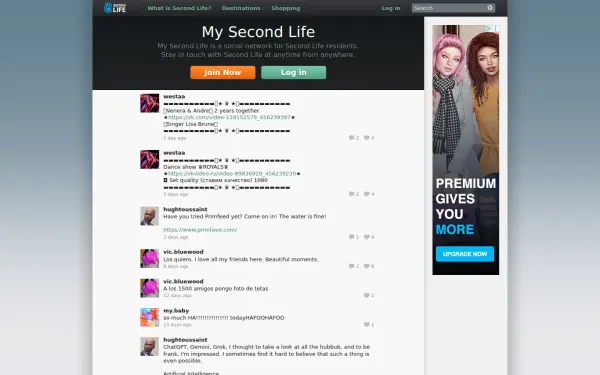Open comments on vic.bluewood's Los quiero post
This screenshot has width=600, height=375.
click(354, 266)
